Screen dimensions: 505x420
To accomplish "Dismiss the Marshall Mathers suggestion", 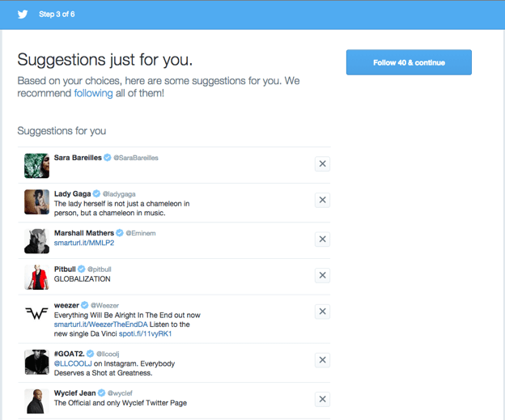I will (x=322, y=240).
